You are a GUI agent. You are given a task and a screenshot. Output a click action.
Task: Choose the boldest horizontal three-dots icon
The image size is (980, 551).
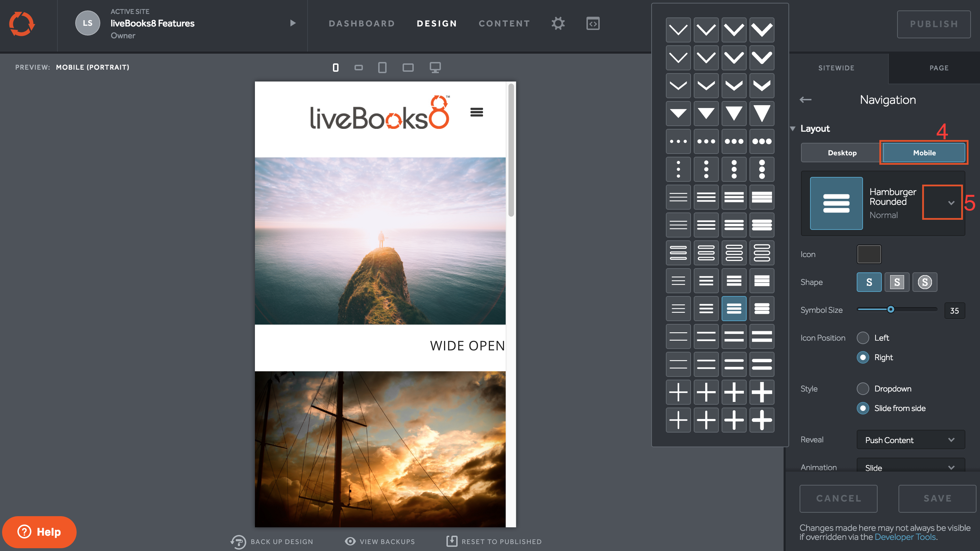point(762,141)
